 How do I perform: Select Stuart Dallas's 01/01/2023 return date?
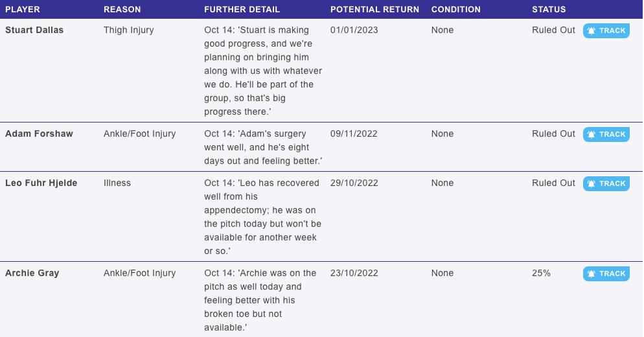[354, 30]
